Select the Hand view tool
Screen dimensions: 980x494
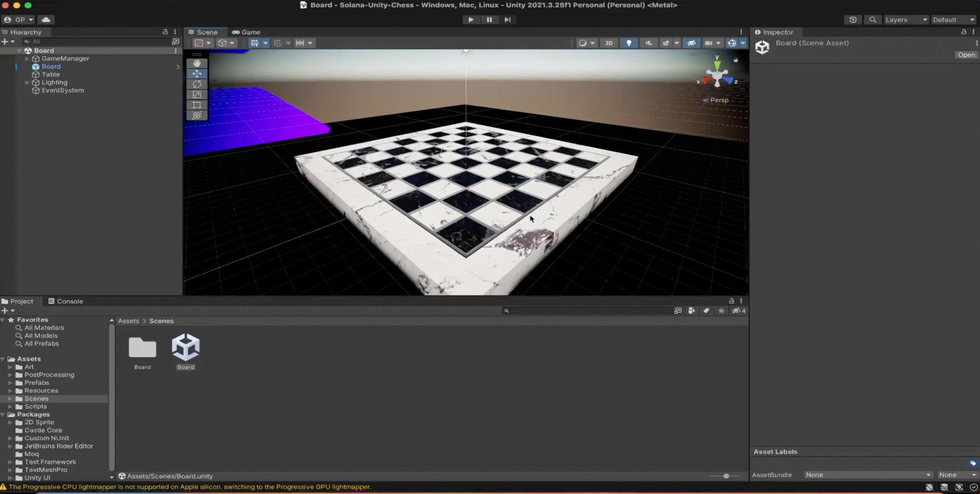point(197,63)
